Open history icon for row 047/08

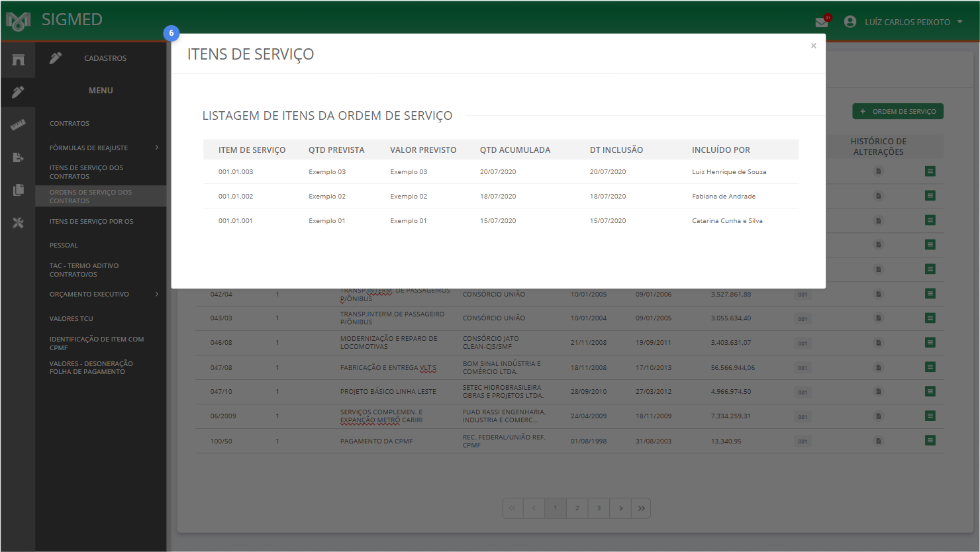879,367
